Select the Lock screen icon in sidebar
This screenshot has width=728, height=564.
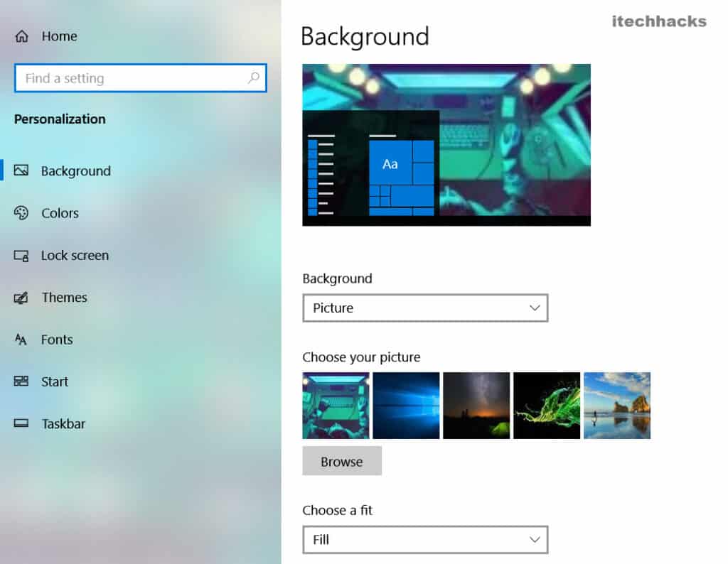[x=23, y=256]
